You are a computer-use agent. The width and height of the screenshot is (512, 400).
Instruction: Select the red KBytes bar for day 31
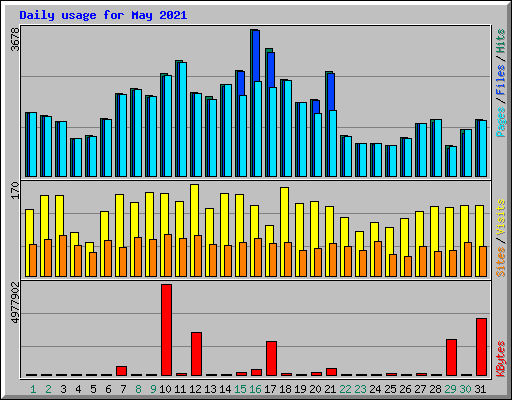[x=481, y=347]
